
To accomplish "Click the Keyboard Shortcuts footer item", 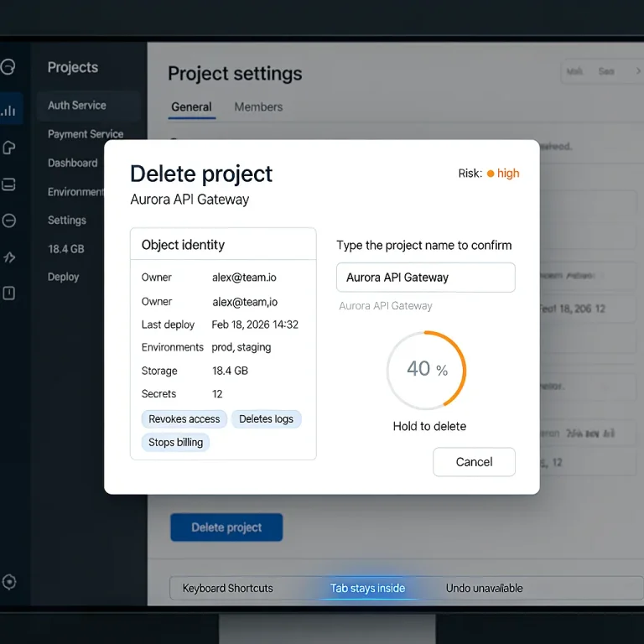I will point(227,588).
